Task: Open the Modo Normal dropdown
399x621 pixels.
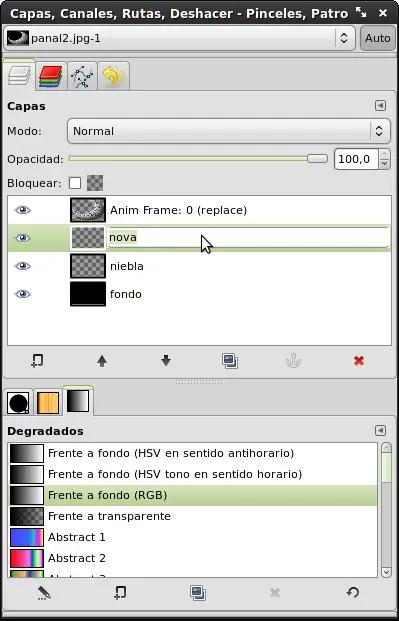Action: (229, 131)
